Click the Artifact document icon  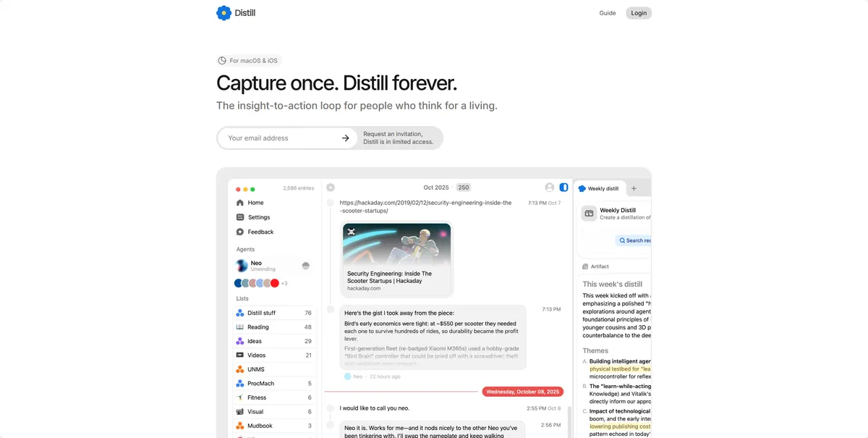[586, 266]
